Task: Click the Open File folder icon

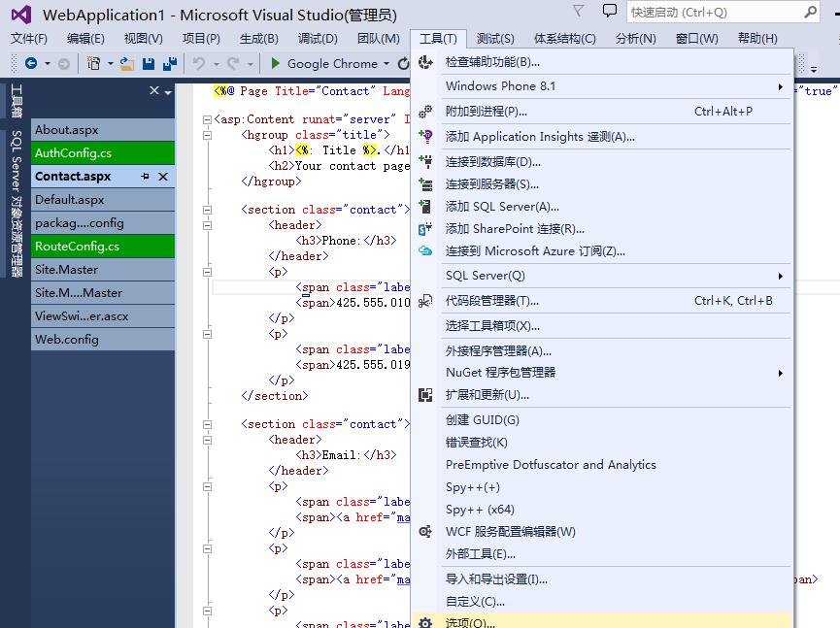Action: pos(126,64)
